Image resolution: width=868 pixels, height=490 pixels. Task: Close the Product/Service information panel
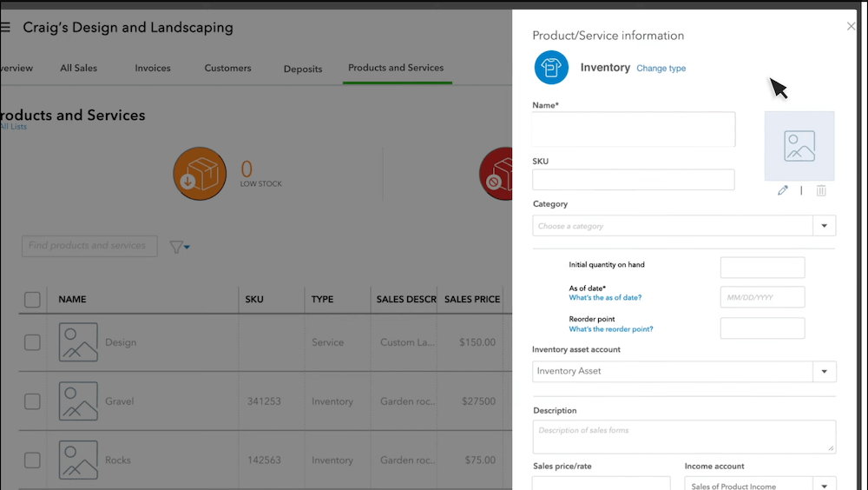click(x=851, y=26)
